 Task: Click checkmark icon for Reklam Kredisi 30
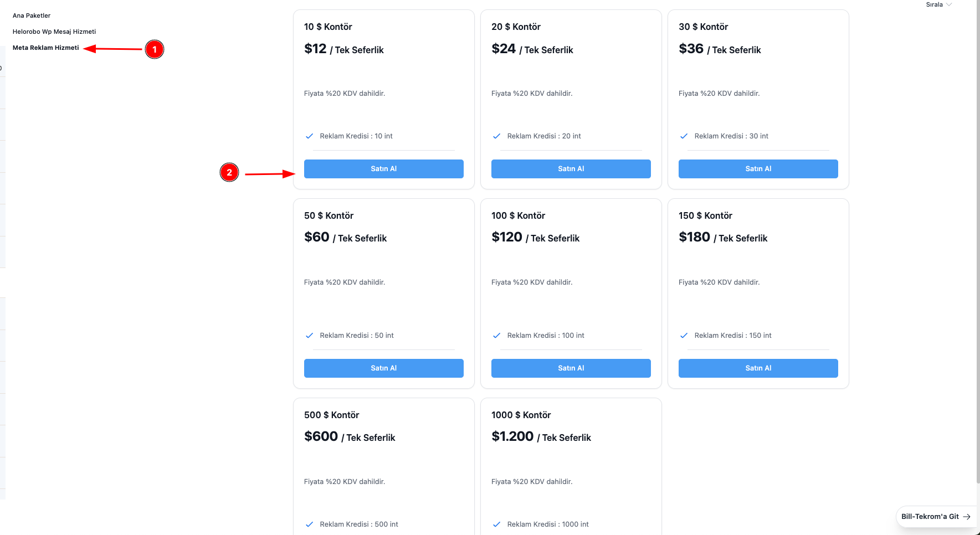(x=684, y=136)
